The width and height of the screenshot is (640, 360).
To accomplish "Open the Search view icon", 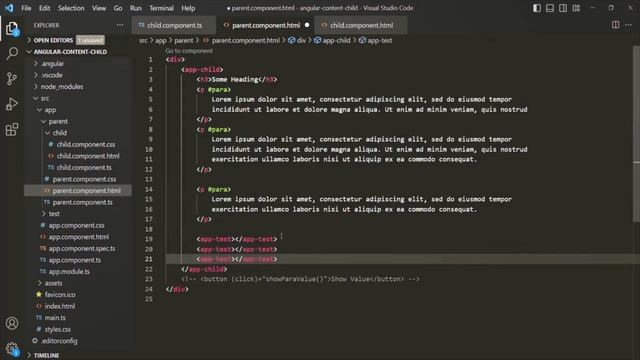I will [12, 53].
